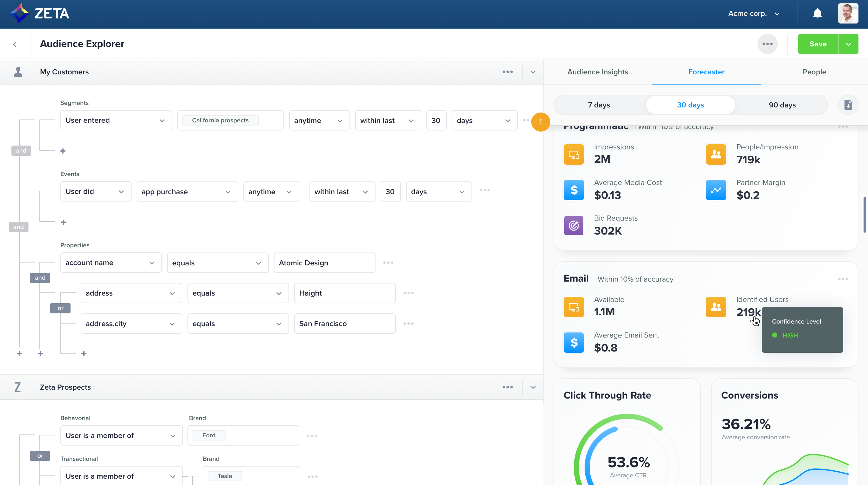This screenshot has height=485, width=868.
Task: Collapse Zeta Prospects section chevron
Action: pos(533,387)
